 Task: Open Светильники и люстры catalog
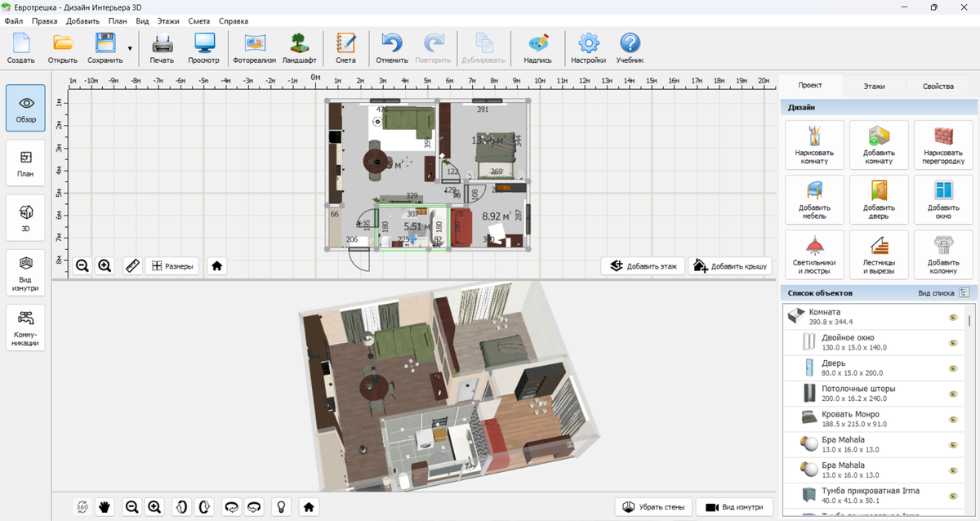pos(814,254)
